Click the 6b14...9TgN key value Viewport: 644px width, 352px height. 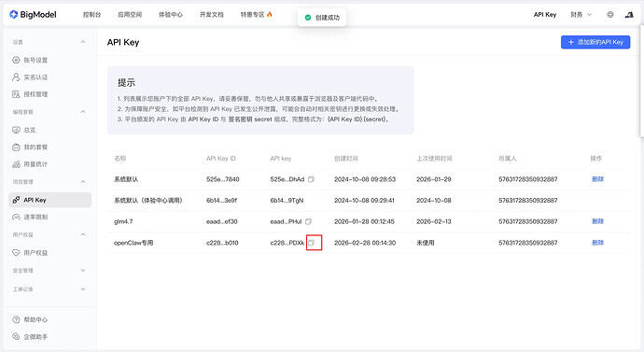pos(287,201)
